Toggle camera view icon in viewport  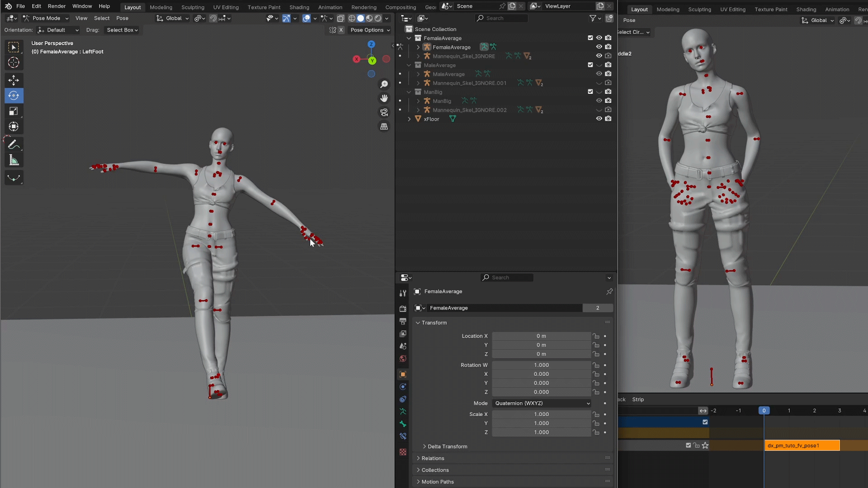[x=384, y=112]
